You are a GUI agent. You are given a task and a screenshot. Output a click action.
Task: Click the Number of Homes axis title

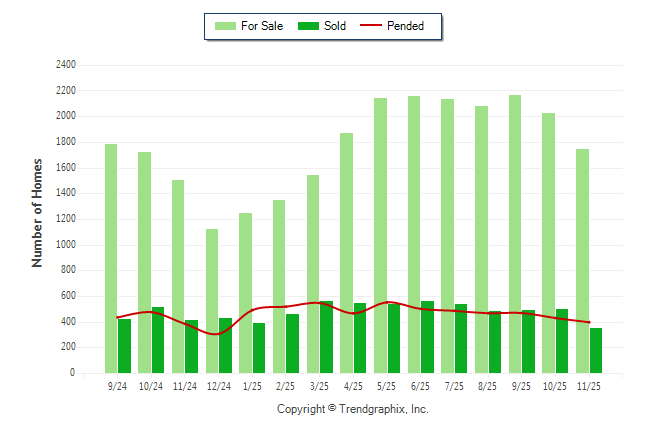[x=38, y=212]
